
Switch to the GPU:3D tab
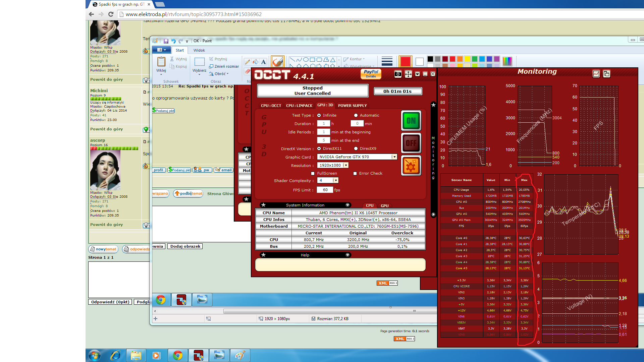(325, 105)
